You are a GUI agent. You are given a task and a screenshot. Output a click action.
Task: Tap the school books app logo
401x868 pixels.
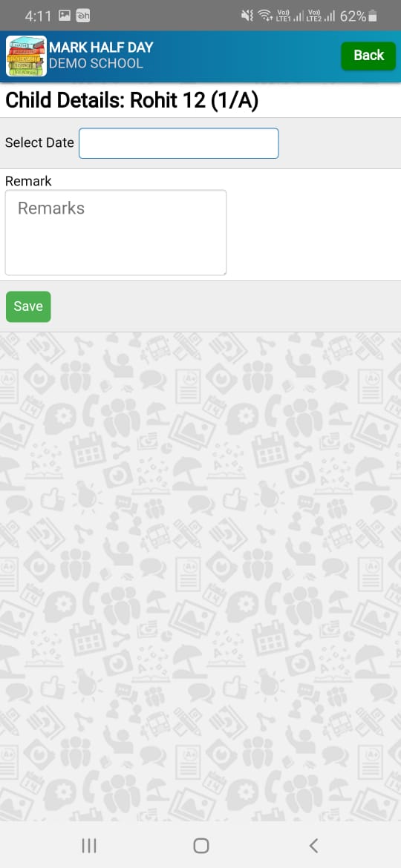tap(26, 56)
